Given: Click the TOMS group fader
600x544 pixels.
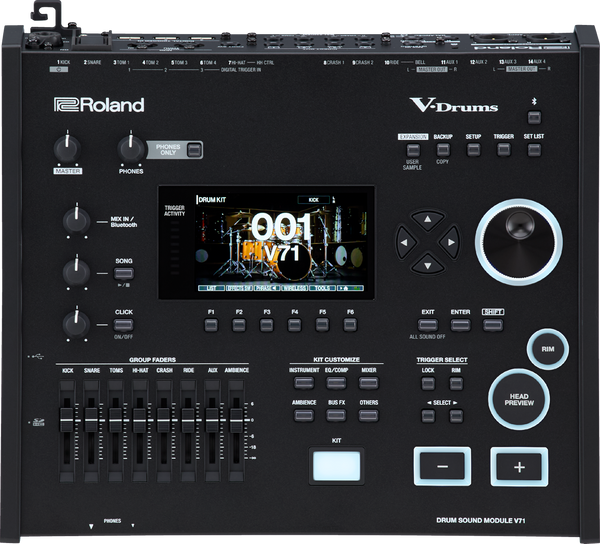Looking at the screenshot, I should coord(115,420).
